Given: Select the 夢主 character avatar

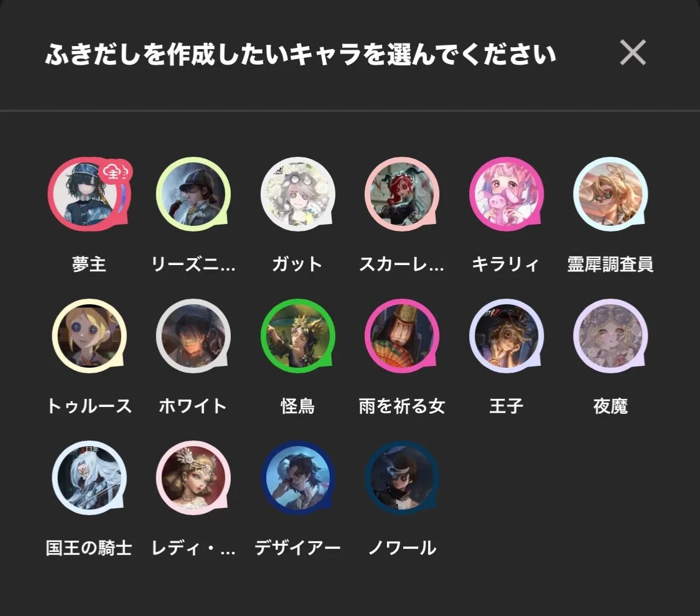Looking at the screenshot, I should tap(89, 194).
